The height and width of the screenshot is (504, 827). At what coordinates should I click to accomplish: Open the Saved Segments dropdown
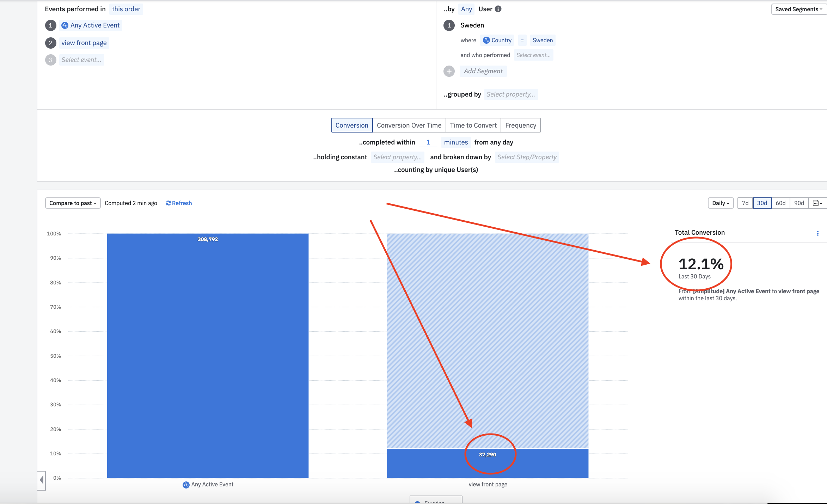click(x=798, y=9)
